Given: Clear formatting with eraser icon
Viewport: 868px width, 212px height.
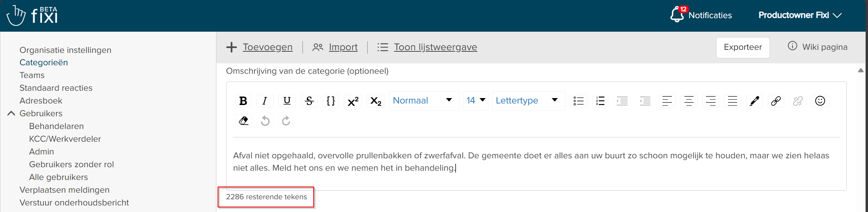Looking at the screenshot, I should [x=243, y=121].
